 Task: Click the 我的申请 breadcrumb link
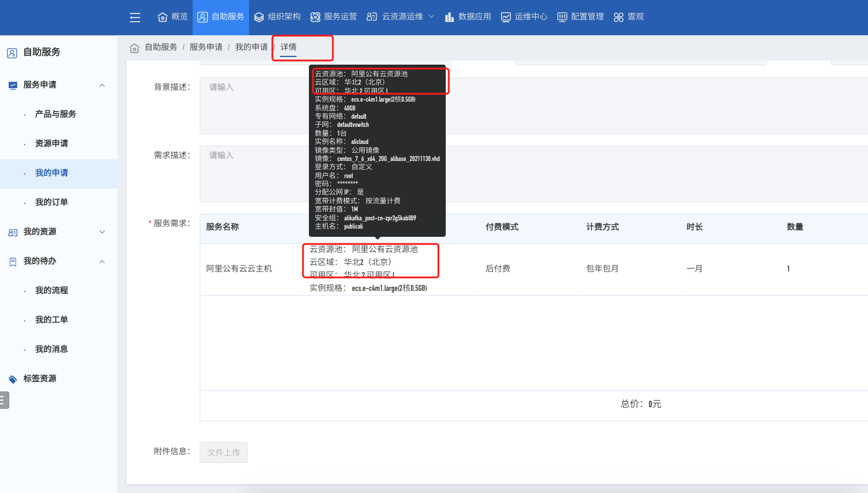click(x=251, y=47)
